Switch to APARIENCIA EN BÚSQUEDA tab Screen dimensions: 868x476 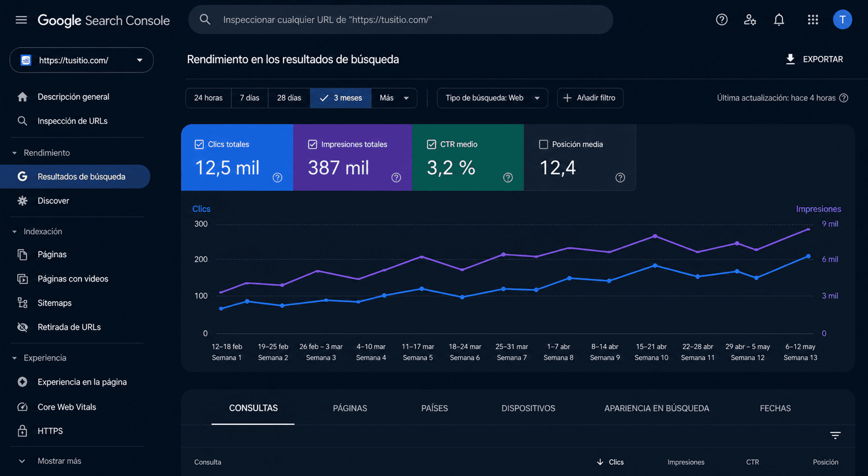tap(656, 408)
